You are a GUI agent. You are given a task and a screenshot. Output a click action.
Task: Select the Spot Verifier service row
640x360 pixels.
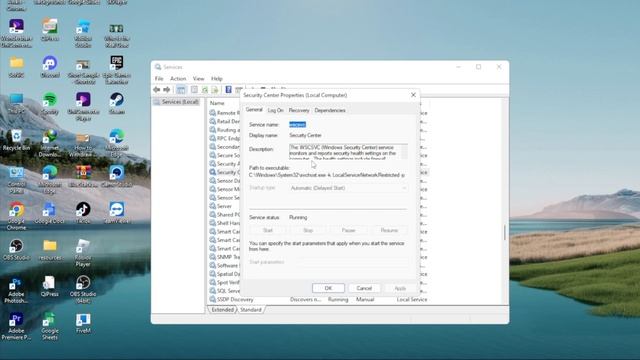coord(224,282)
